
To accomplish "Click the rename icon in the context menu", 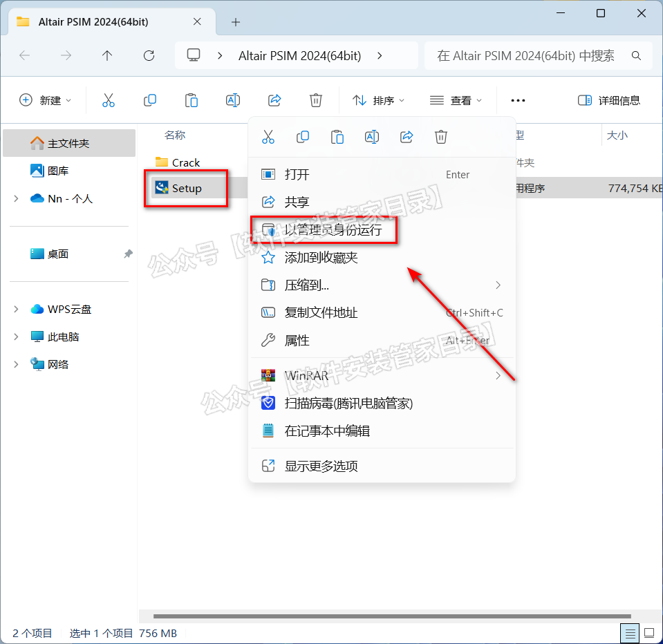I will 372,137.
